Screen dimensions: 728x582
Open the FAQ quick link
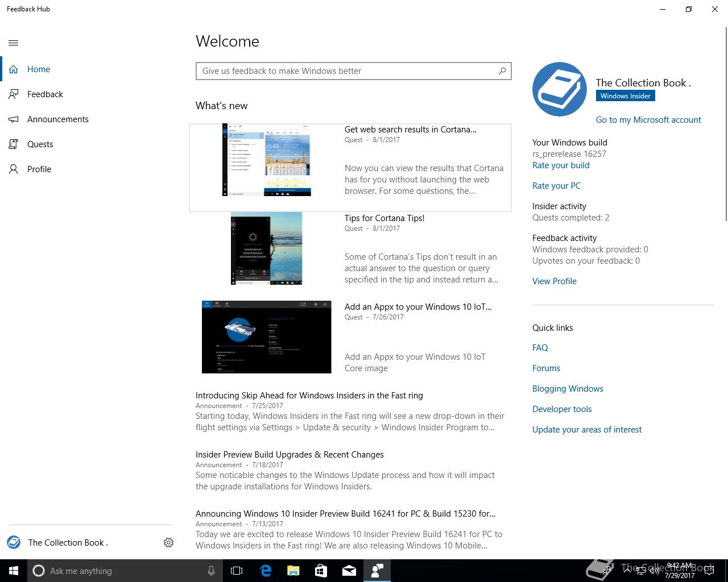[540, 348]
